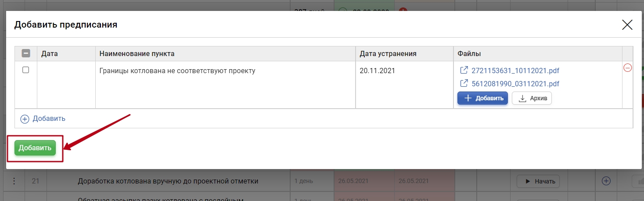Open three-dots menu for row 21
The width and height of the screenshot is (644, 201).
(14, 181)
